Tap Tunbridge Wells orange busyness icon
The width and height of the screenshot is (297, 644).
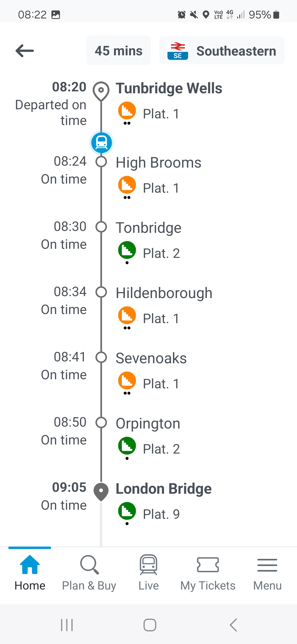pos(127,111)
